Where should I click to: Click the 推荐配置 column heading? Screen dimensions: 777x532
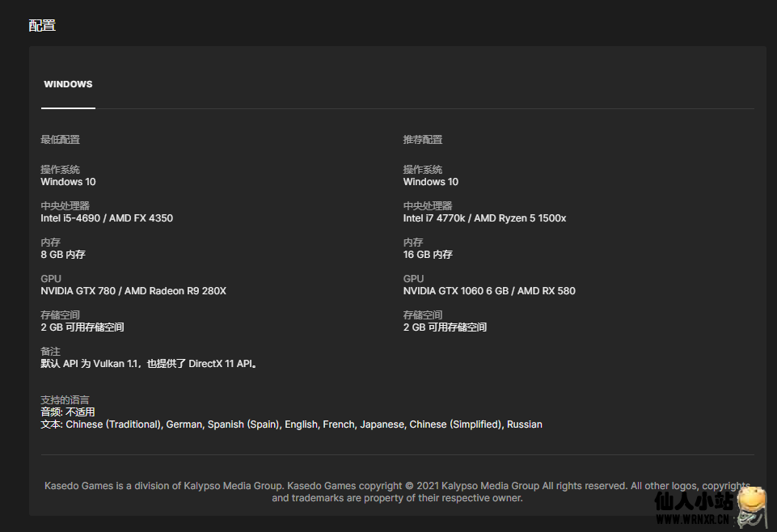coord(423,140)
